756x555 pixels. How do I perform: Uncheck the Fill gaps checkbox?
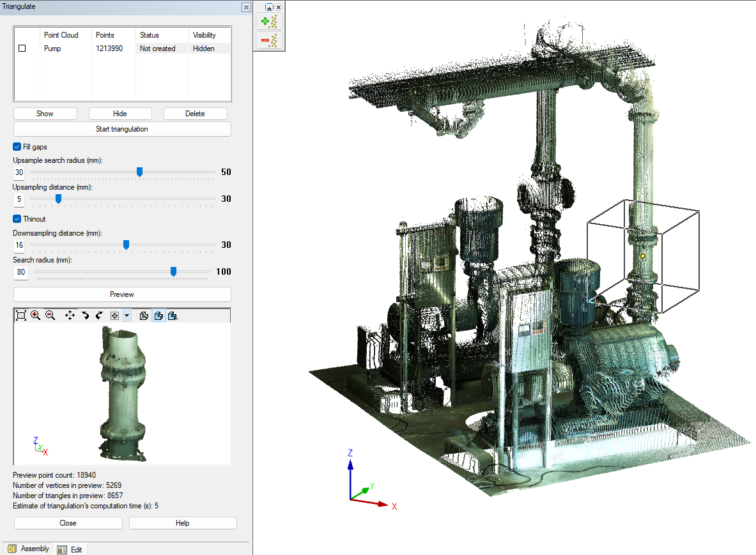tap(17, 147)
